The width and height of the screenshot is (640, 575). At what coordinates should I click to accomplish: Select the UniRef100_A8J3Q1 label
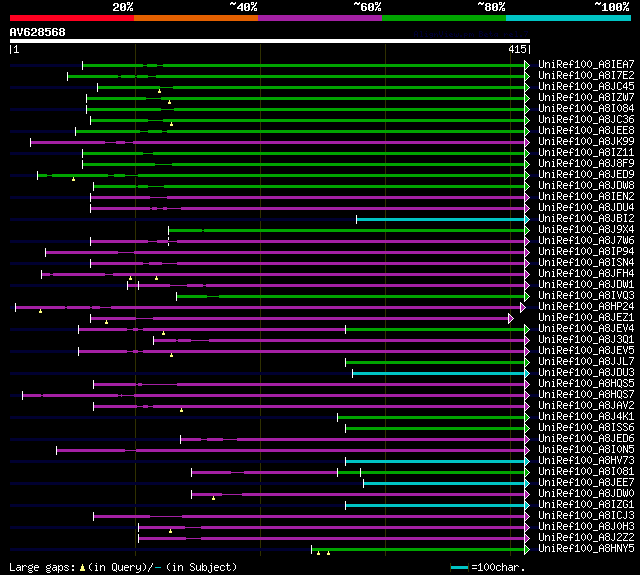click(x=586, y=340)
